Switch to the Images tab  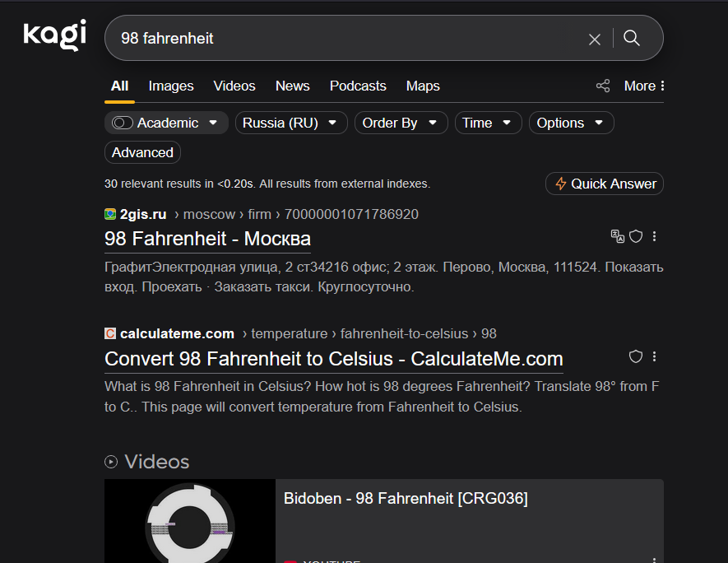click(x=171, y=86)
